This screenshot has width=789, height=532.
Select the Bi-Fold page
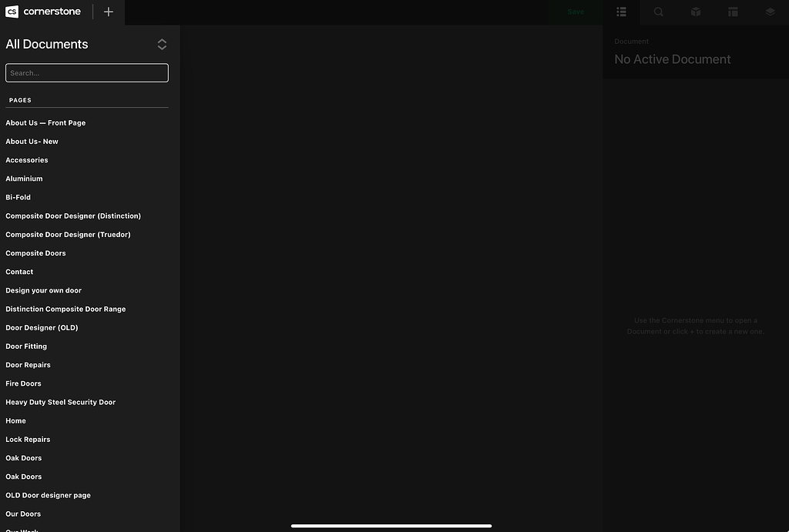[x=18, y=197]
